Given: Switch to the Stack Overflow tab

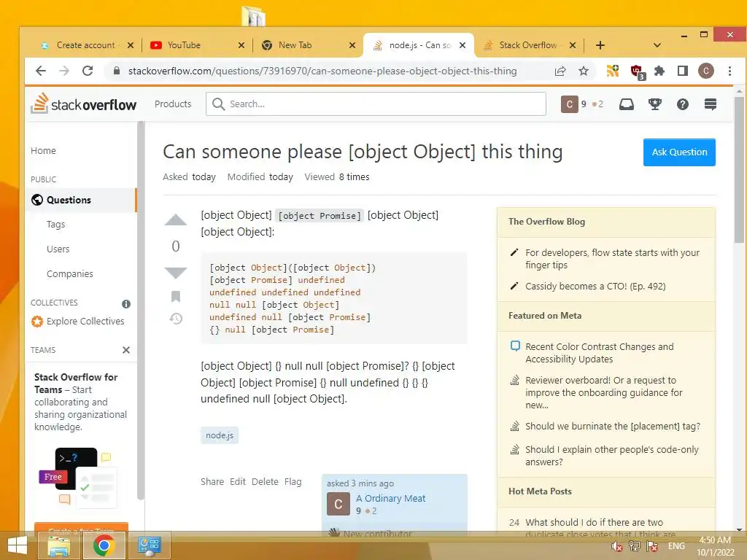Looking at the screenshot, I should 528,45.
